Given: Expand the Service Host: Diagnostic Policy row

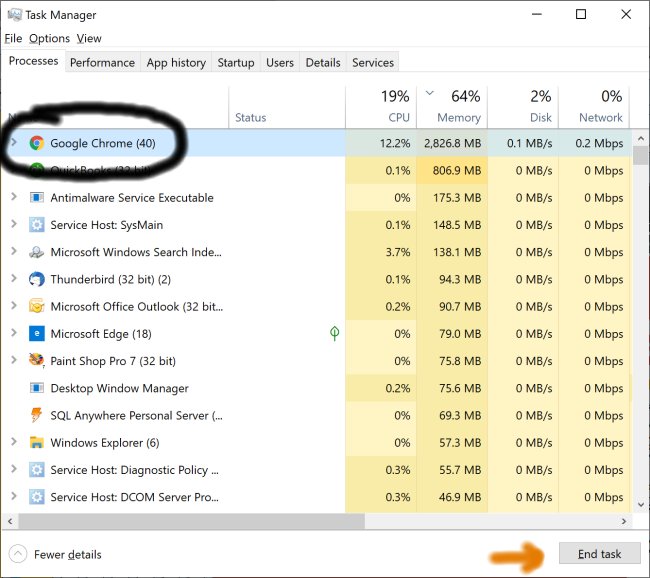Looking at the screenshot, I should 14,469.
